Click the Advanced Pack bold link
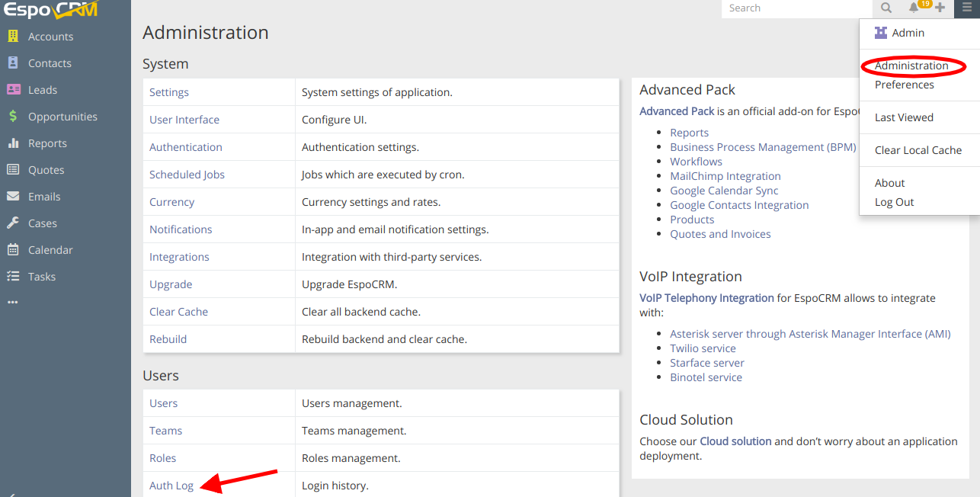980x497 pixels. pos(677,111)
